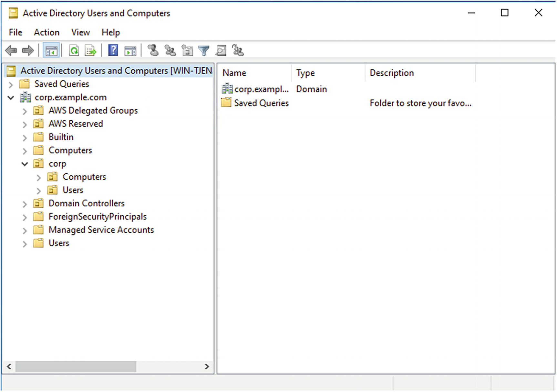Image resolution: width=557 pixels, height=392 pixels.
Task: Minimize the Active Directory Users and Computers window
Action: [472, 13]
